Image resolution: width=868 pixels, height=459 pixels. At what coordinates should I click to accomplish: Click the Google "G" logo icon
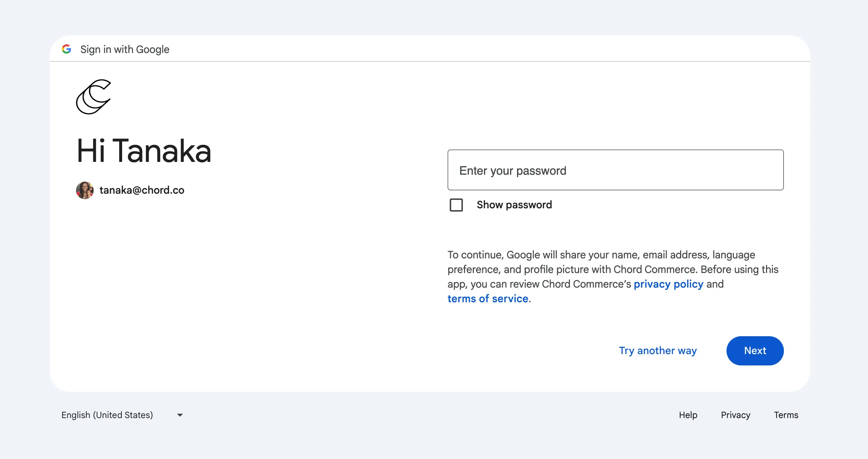coord(67,49)
